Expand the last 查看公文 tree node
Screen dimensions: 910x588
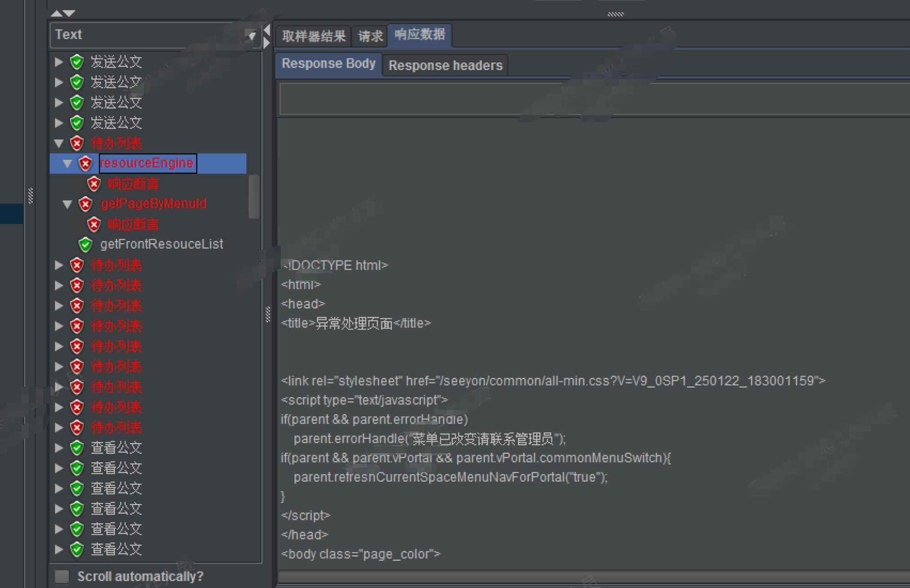[59, 549]
